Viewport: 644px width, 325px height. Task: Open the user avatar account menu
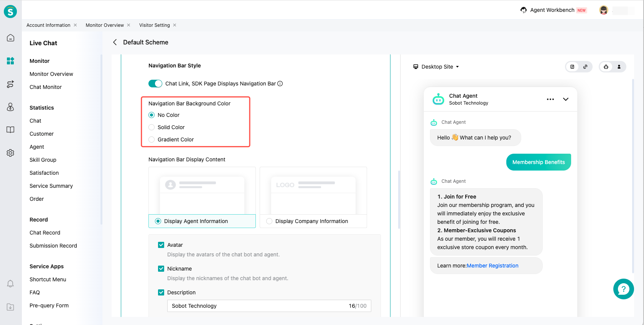click(x=603, y=10)
